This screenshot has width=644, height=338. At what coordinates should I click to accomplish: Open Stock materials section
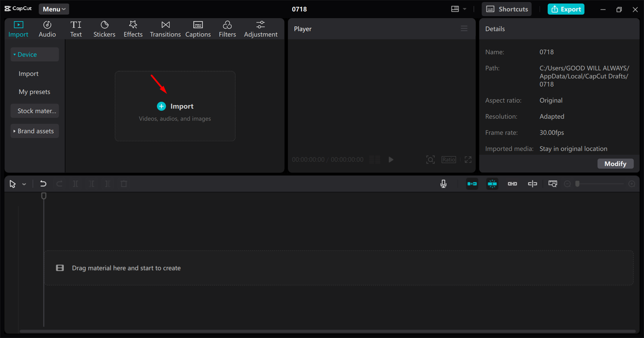coord(35,111)
